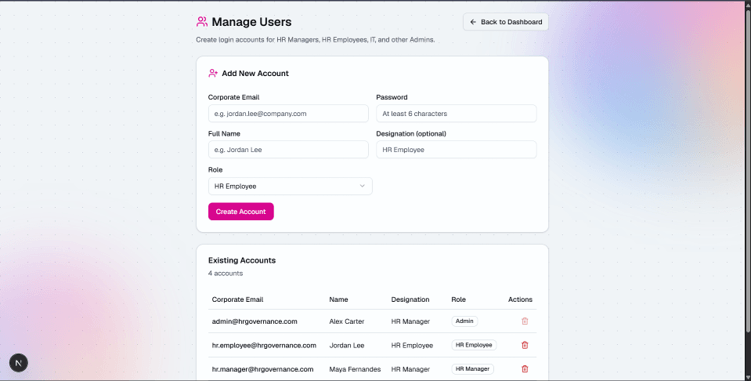Image resolution: width=751 pixels, height=381 pixels.
Task: Click the Add New Account user-plus icon
Action: click(213, 73)
